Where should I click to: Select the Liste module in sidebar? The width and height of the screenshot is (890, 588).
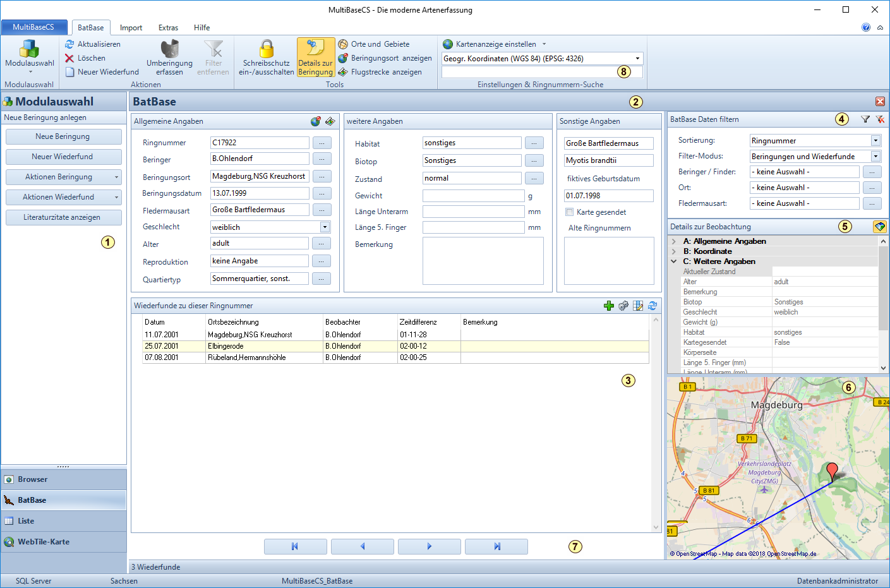point(64,521)
